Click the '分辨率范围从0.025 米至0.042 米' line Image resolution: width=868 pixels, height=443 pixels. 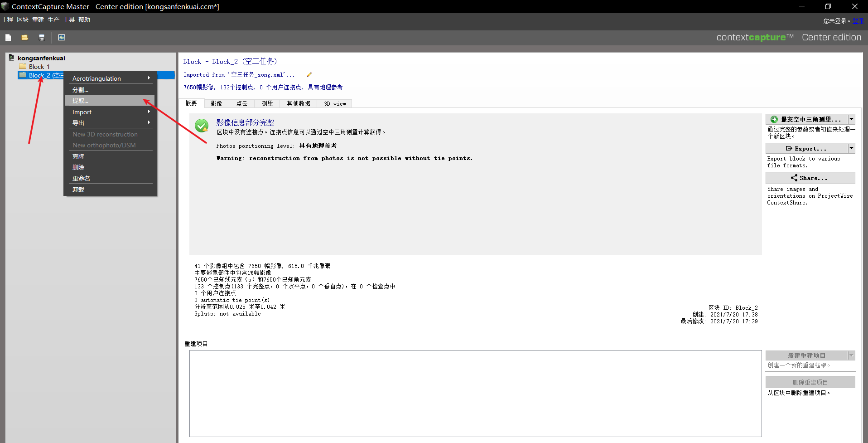click(x=240, y=307)
